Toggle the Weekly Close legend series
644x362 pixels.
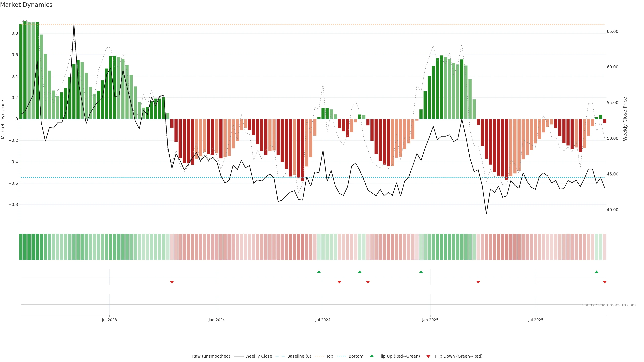click(258, 356)
